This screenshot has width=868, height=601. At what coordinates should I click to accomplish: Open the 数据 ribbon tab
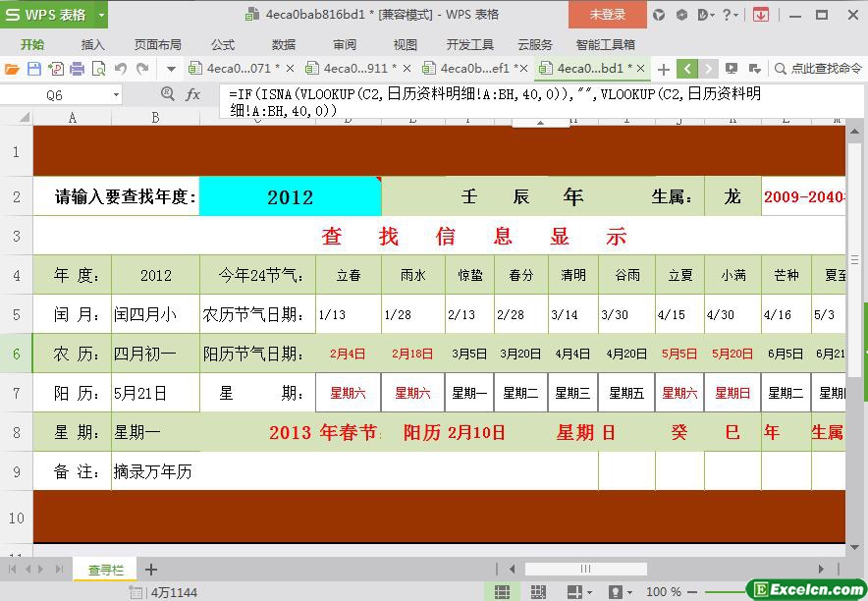pyautogui.click(x=284, y=45)
